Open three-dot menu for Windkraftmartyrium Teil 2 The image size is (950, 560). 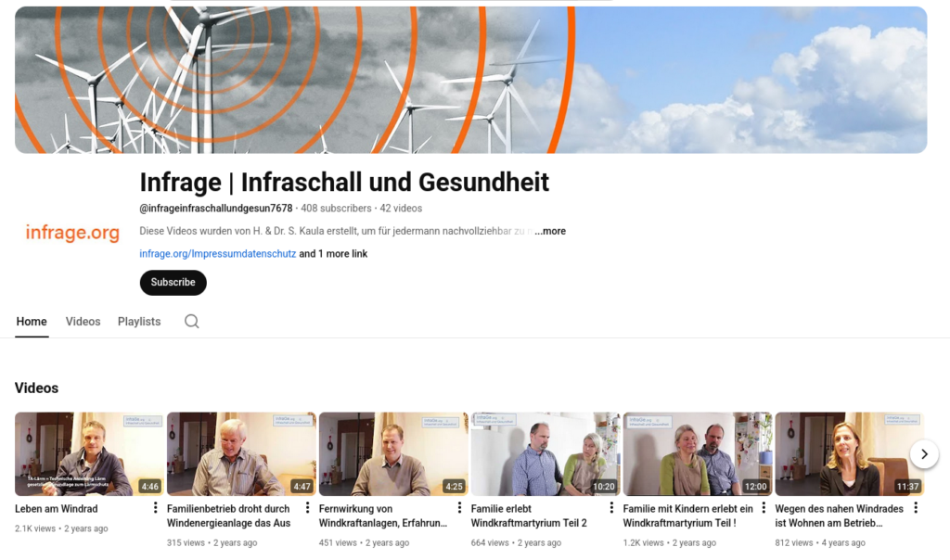pyautogui.click(x=611, y=508)
